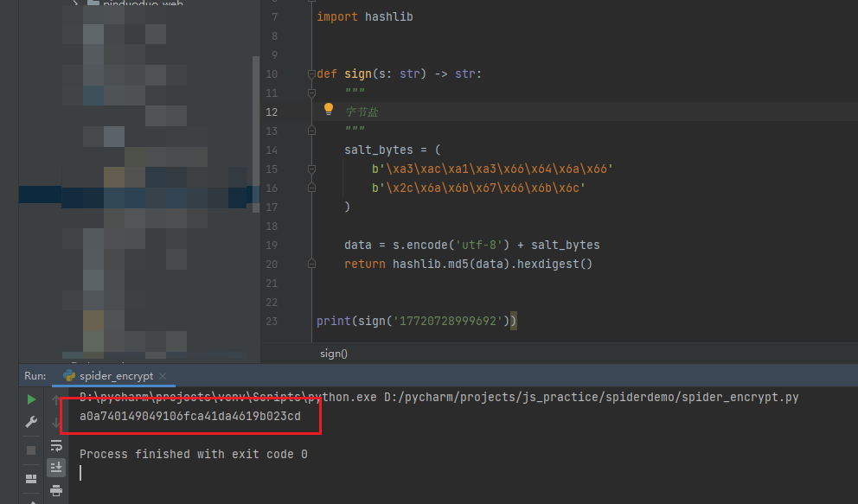Click the sign() breadcrumb below the editor
The width and height of the screenshot is (858, 504).
333,354
